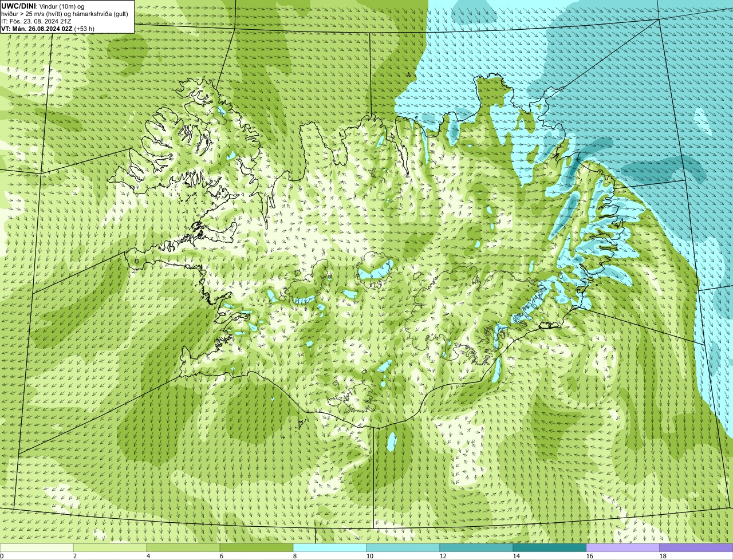Screen dimensions: 733x560
Task: Pick the medium green 4–6 m/s legend swatch
Action: [x=183, y=547]
